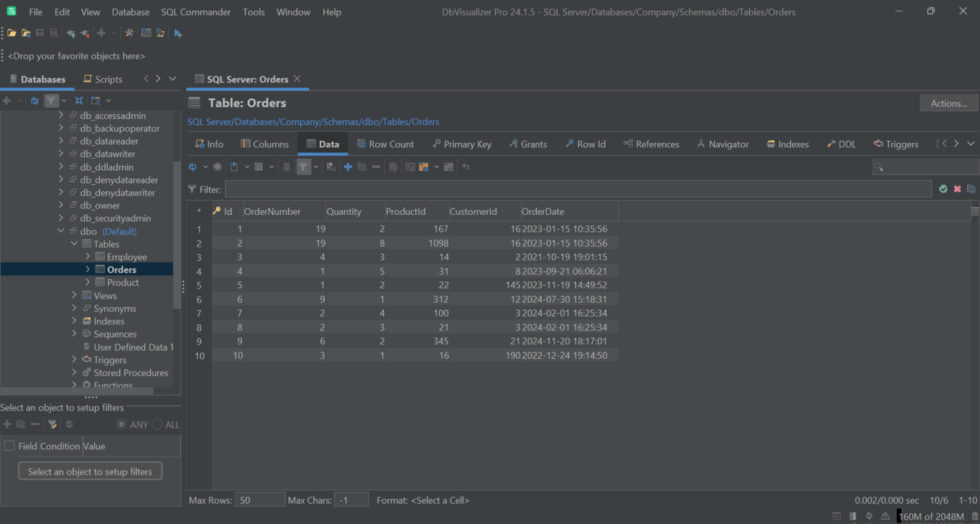
Task: Expand the Employee table node
Action: [88, 256]
